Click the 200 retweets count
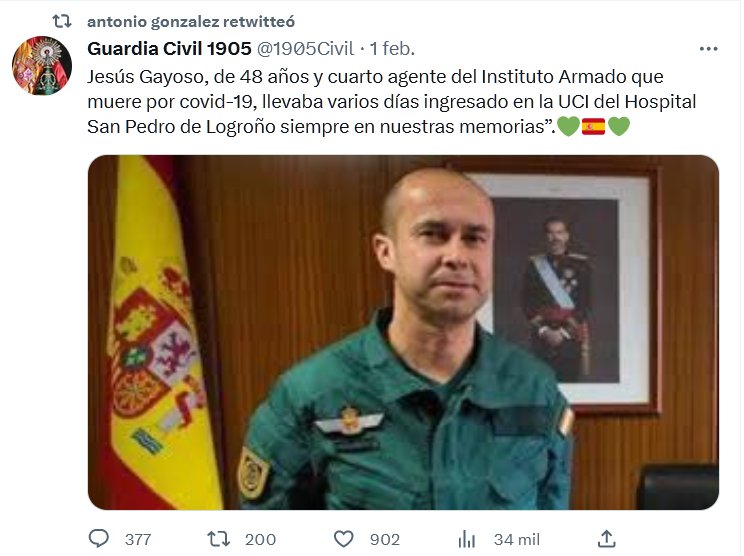The width and height of the screenshot is (744, 556). pos(260,539)
